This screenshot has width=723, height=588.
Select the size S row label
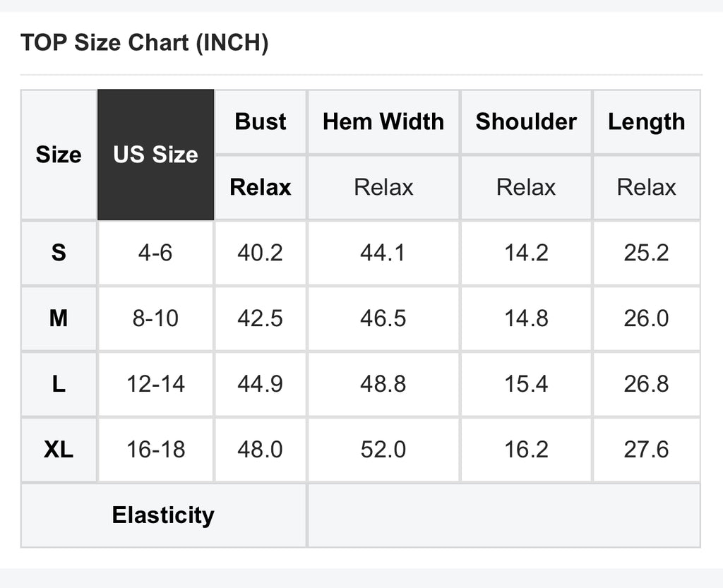coord(59,253)
